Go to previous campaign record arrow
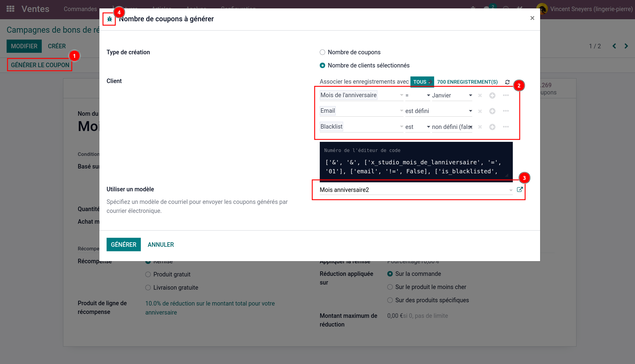Image resolution: width=635 pixels, height=364 pixels. coord(614,46)
